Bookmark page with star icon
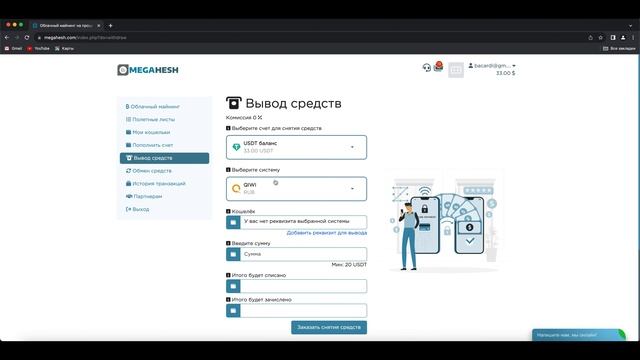Viewport: 640px width, 360px height. click(601, 38)
